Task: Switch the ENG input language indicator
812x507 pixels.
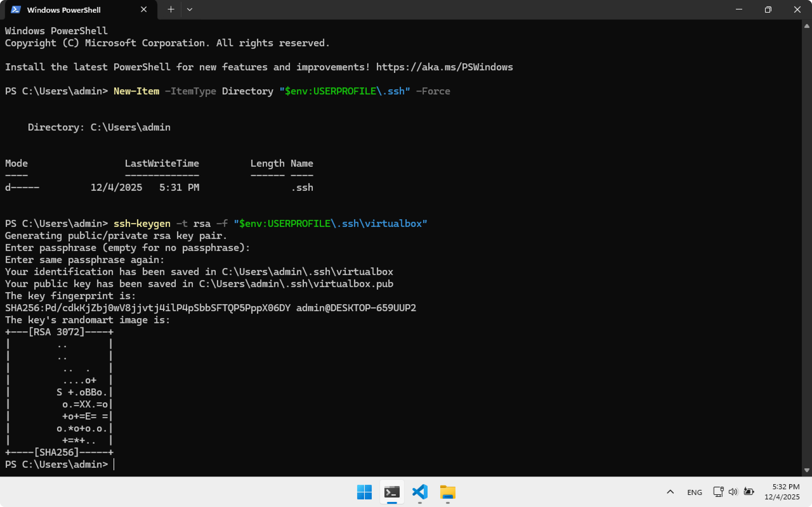Action: click(x=694, y=492)
